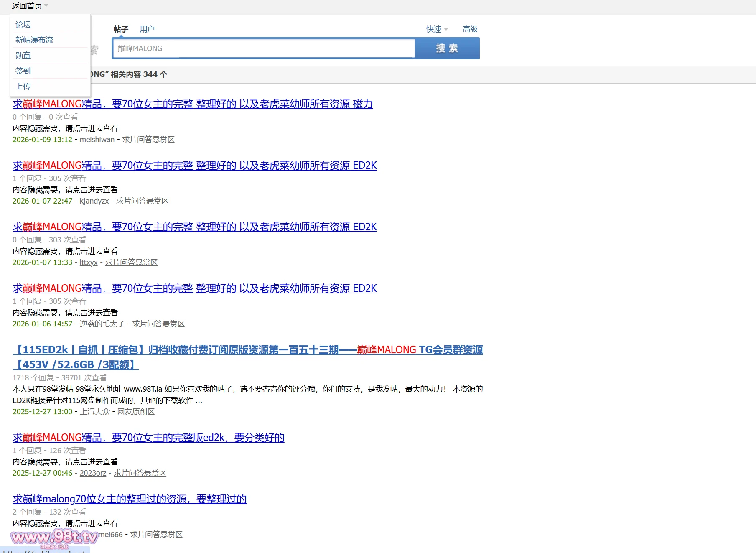View profile of author 上汽大众

94,412
